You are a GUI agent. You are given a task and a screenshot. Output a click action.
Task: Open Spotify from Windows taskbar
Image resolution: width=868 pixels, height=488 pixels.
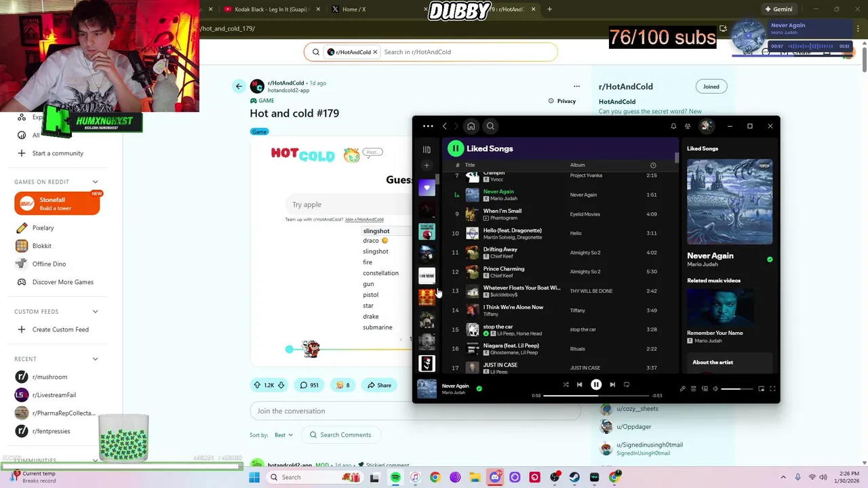(395, 477)
